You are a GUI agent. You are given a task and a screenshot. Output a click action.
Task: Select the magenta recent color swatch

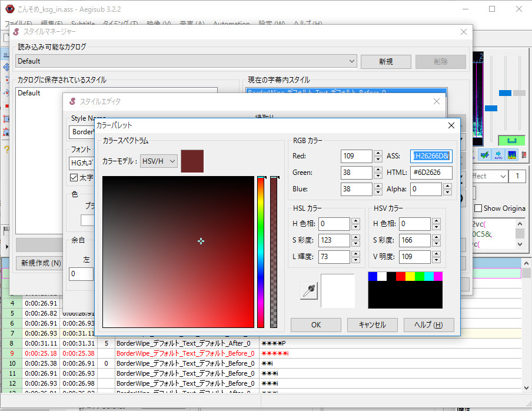pyautogui.click(x=438, y=276)
